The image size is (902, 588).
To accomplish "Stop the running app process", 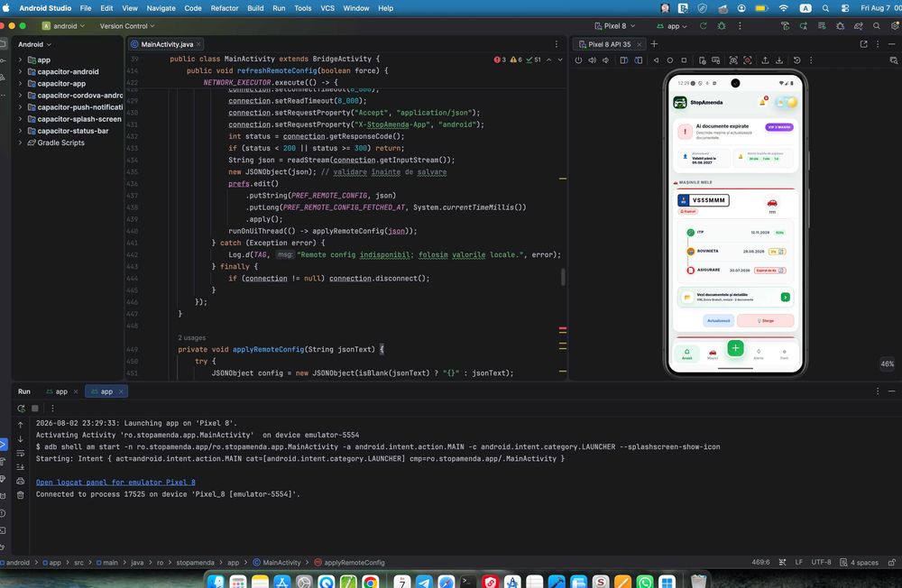I will click(x=35, y=408).
